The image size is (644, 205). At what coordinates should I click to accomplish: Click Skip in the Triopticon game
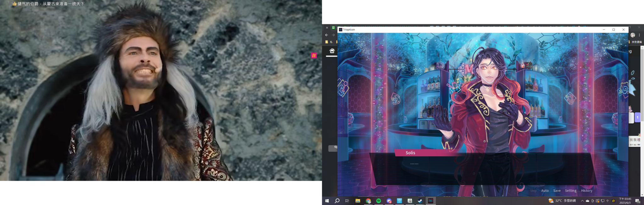click(533, 191)
